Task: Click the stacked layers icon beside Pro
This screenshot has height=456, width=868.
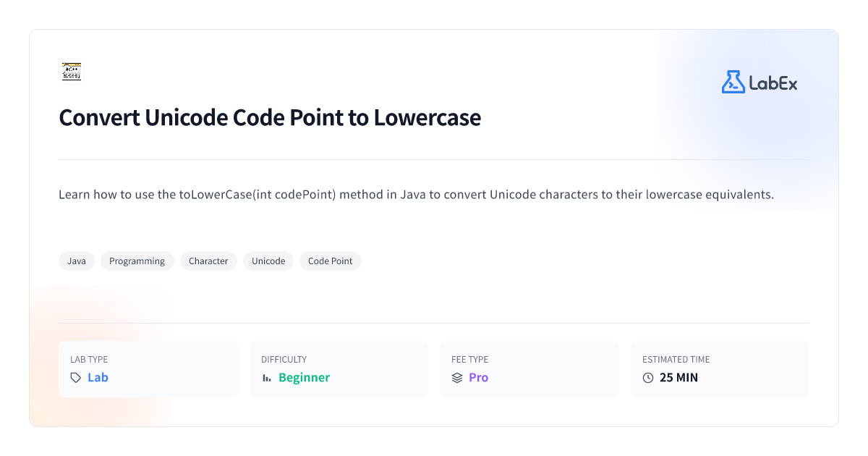Action: 457,378
